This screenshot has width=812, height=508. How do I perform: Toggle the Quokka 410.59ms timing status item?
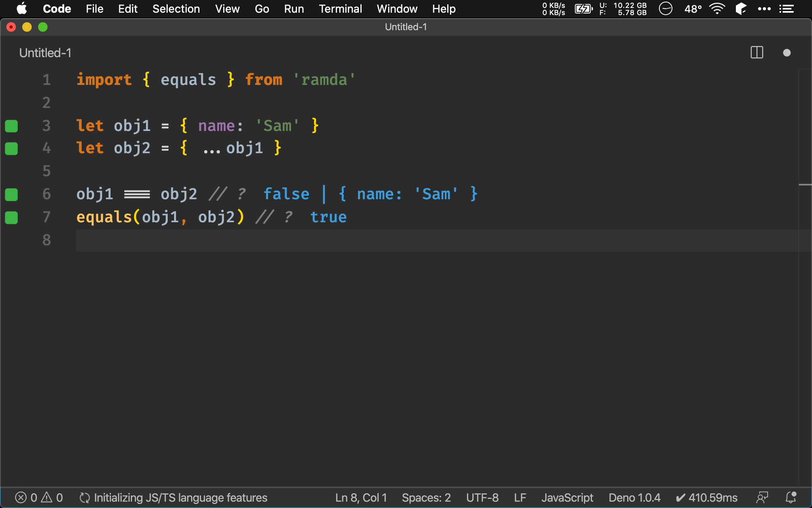[707, 497]
